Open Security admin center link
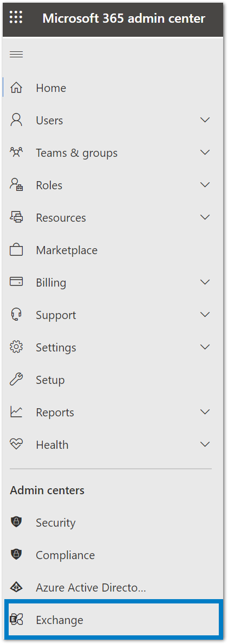 [x=56, y=523]
